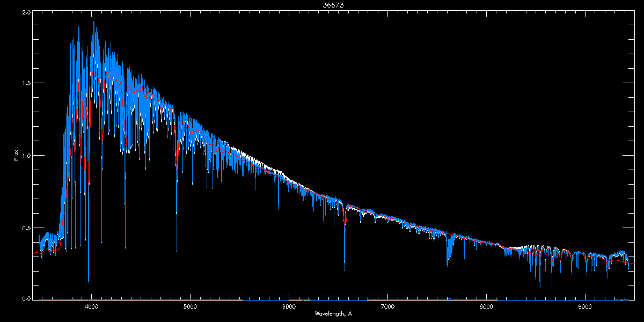Click the 4000 wavelength tick label

click(92, 306)
